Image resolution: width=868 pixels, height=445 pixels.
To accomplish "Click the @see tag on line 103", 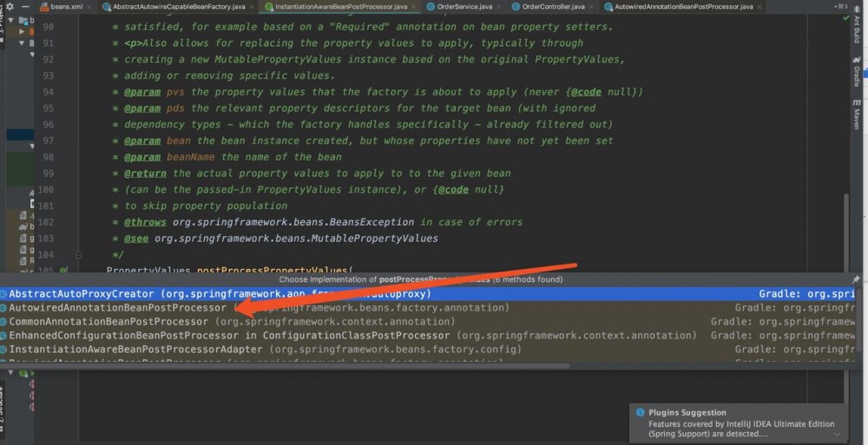I will tap(136, 239).
